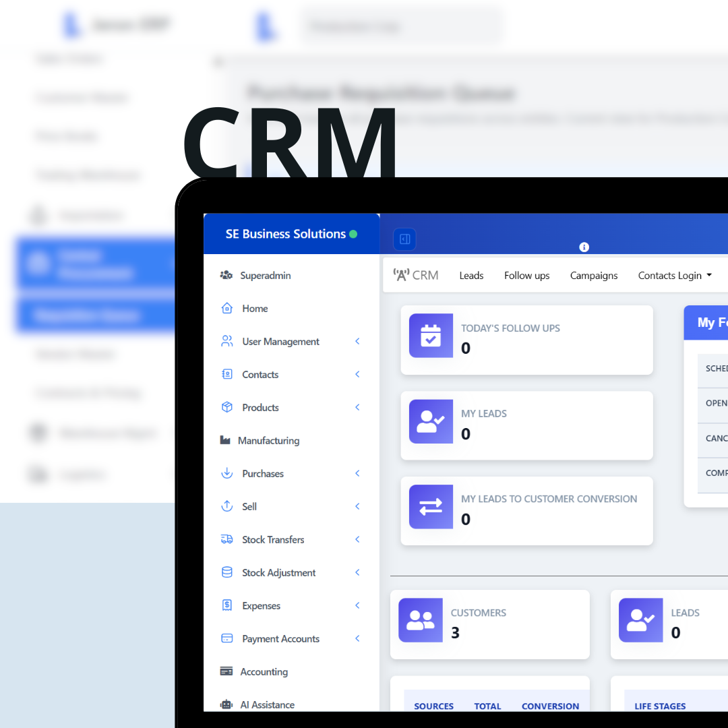728x728 pixels.
Task: Click SE Business Solutions header
Action: click(285, 234)
